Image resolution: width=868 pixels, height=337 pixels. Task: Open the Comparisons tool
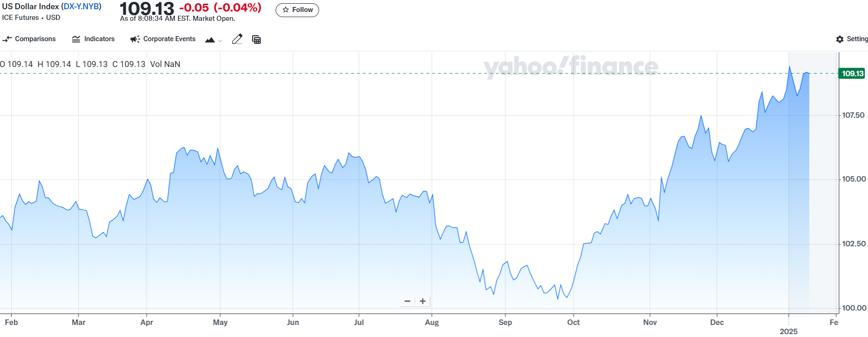(29, 39)
